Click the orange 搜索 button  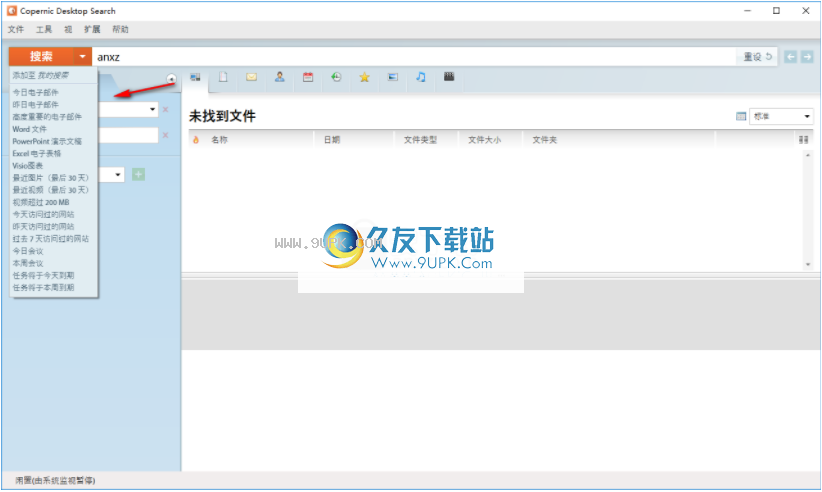41,56
